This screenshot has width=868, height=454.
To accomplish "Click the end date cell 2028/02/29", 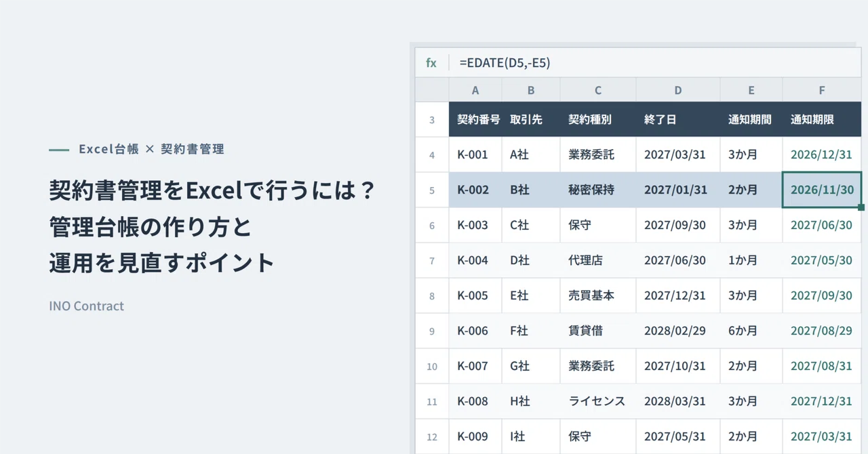I will click(x=678, y=331).
